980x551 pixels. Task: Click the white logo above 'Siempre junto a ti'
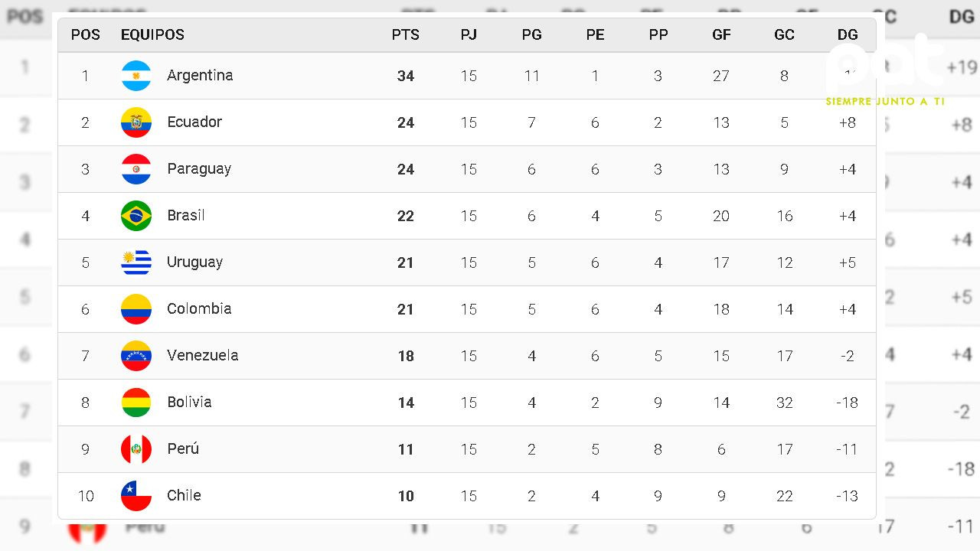click(x=886, y=64)
